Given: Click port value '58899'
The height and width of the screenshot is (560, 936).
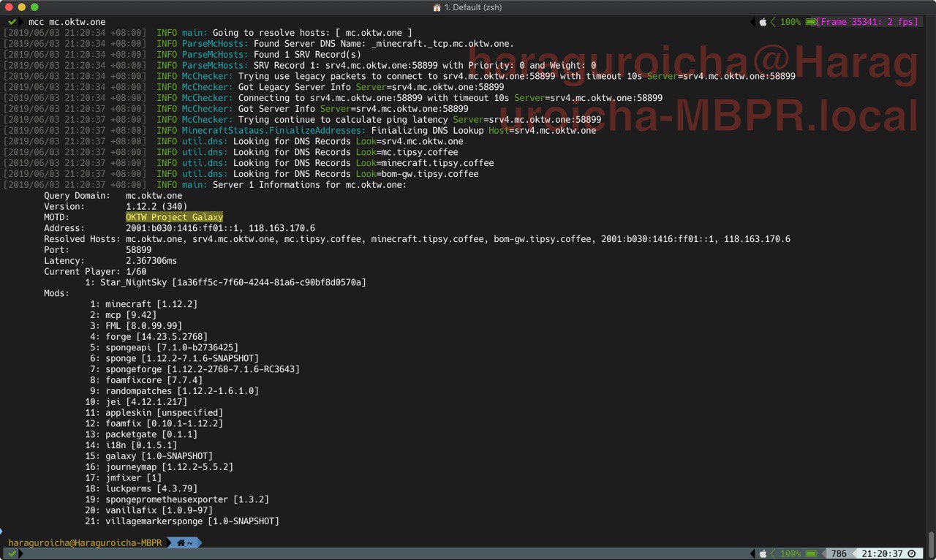Looking at the screenshot, I should click(x=139, y=250).
